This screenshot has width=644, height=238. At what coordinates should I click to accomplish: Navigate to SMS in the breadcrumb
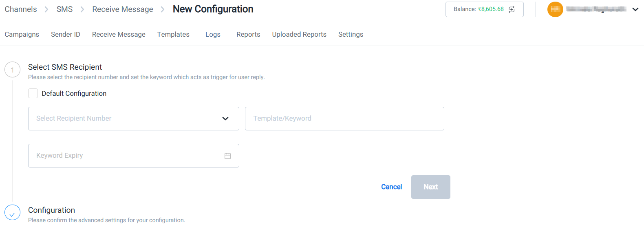[64, 9]
